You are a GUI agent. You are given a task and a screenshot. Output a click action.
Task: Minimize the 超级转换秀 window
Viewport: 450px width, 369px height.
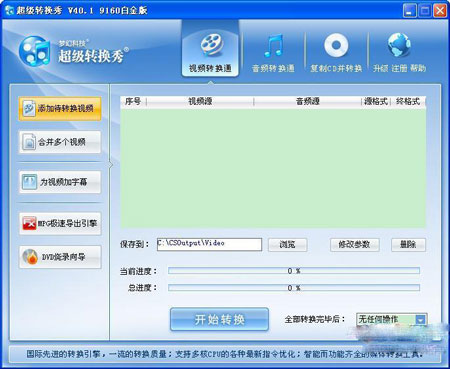pos(409,11)
